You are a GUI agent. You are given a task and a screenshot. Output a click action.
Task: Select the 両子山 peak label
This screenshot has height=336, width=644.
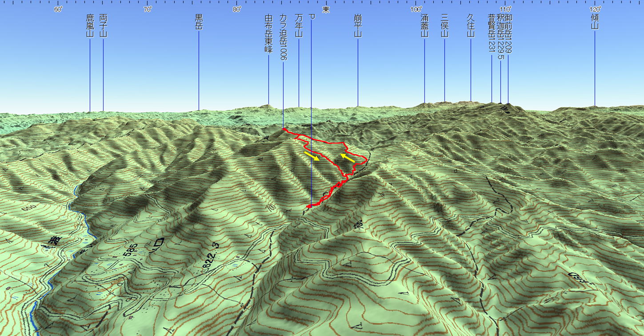pyautogui.click(x=104, y=25)
